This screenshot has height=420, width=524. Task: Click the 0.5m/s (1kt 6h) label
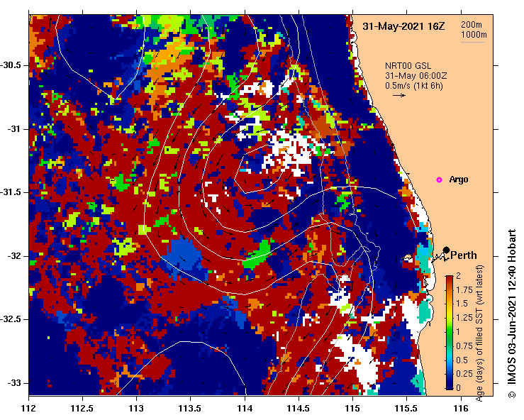413,86
